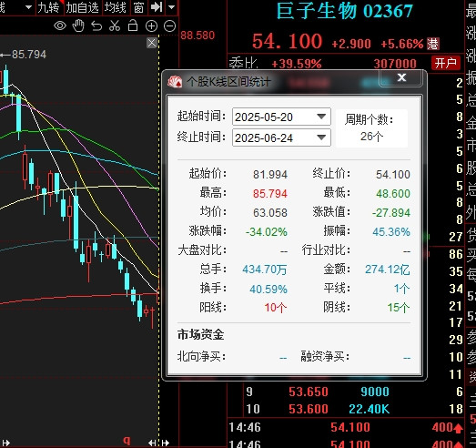Click the 窗 window toolbar button

[x=138, y=7]
